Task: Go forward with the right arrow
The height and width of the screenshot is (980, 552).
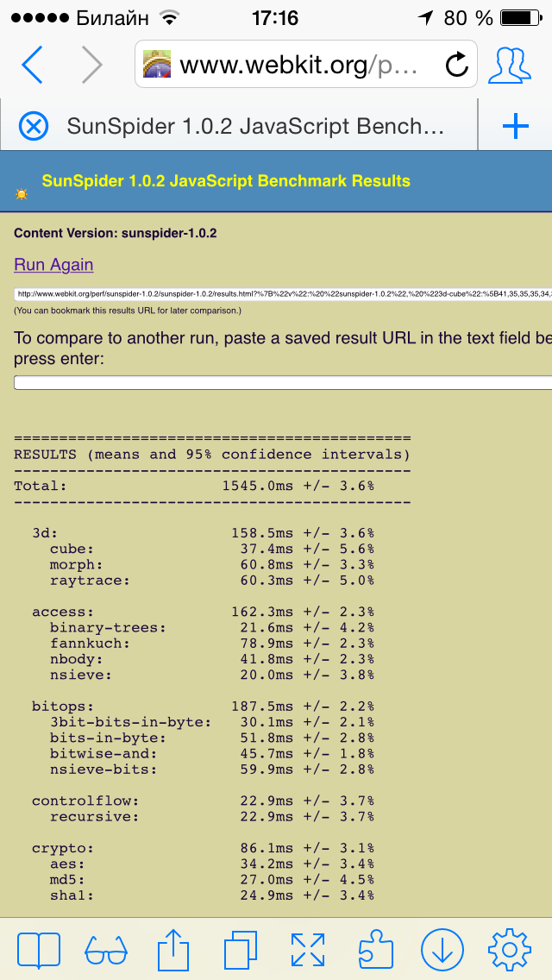Action: [92, 64]
